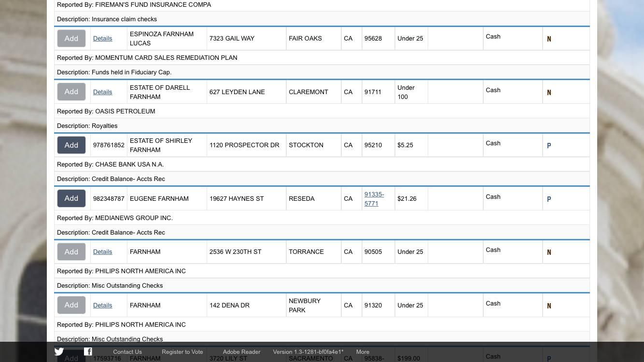The image size is (644, 362).
Task: Click the Add button in the 2536 W 230th St row
Action: (71, 251)
